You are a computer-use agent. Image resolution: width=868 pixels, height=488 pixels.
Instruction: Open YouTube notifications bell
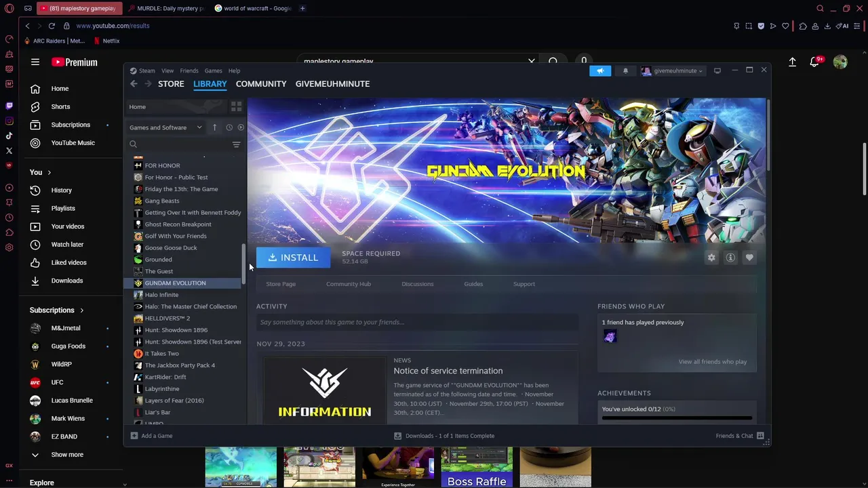pyautogui.click(x=814, y=62)
